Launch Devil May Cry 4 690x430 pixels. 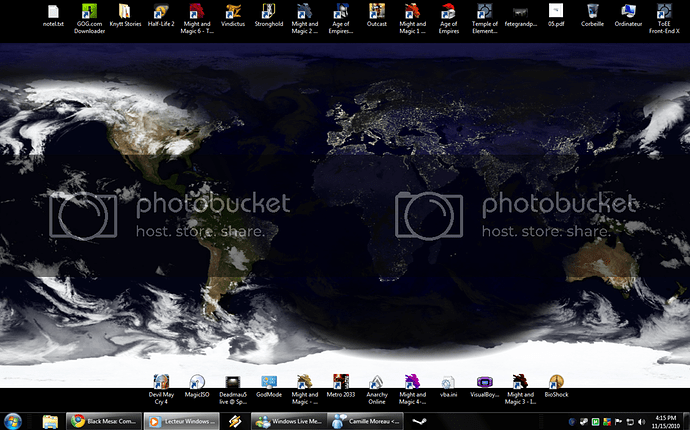[x=161, y=383]
